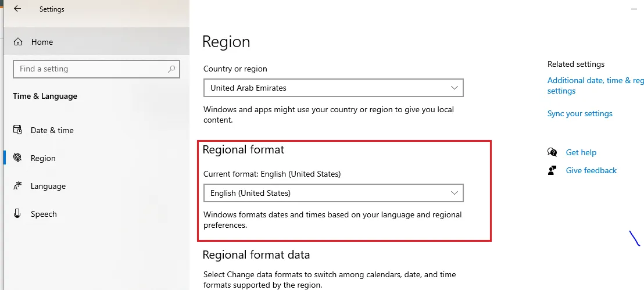This screenshot has height=290, width=644.
Task: Click the Sync your settings link
Action: point(579,113)
